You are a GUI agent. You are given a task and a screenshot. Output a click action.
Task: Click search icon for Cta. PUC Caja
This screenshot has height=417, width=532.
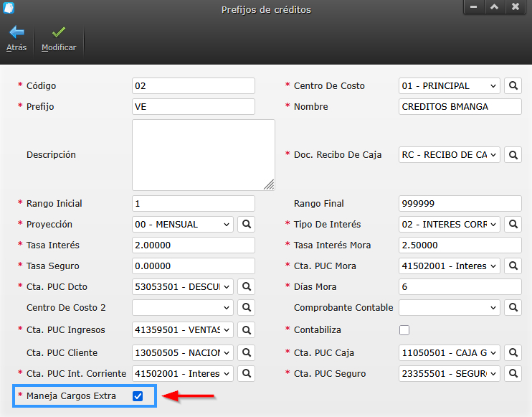(x=513, y=352)
